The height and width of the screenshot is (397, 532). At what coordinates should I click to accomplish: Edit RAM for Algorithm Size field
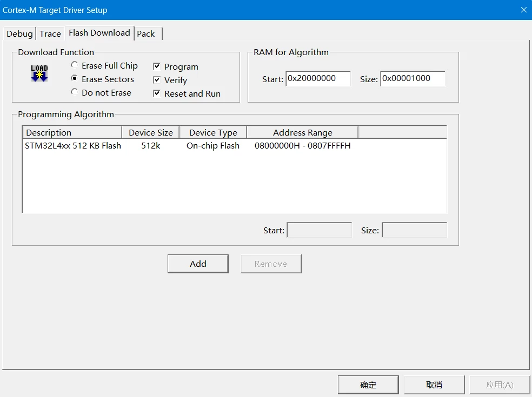point(413,79)
